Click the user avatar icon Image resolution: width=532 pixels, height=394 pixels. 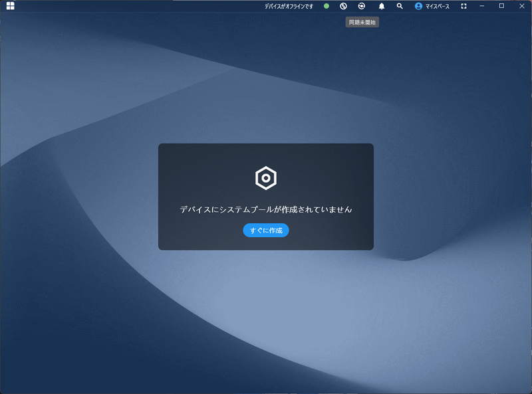418,6
